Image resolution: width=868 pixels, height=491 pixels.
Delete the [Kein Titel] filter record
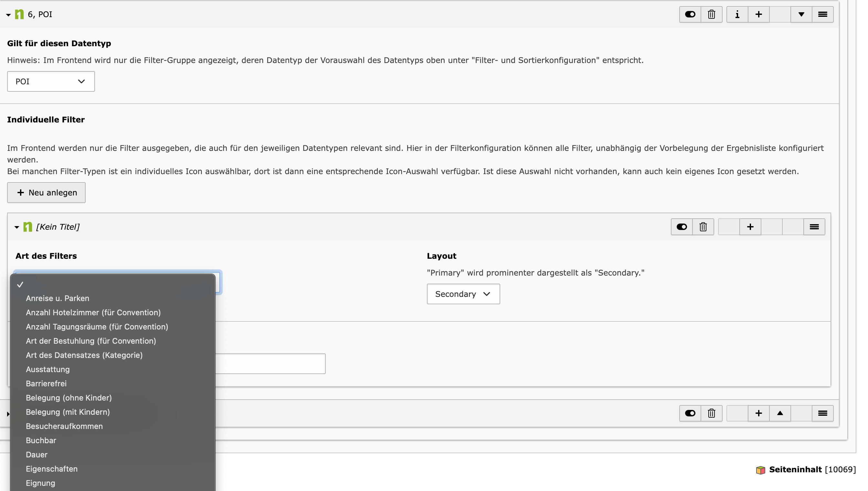tap(703, 227)
